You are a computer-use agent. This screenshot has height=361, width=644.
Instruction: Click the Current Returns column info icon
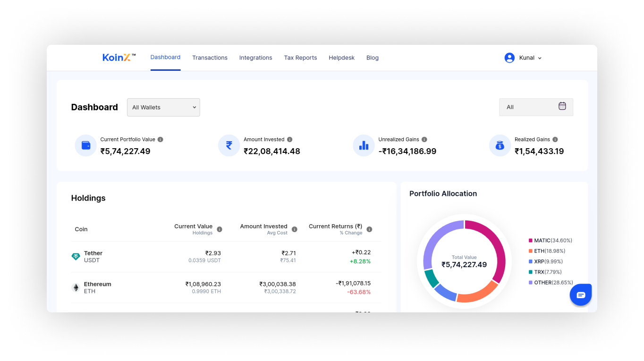tap(369, 229)
